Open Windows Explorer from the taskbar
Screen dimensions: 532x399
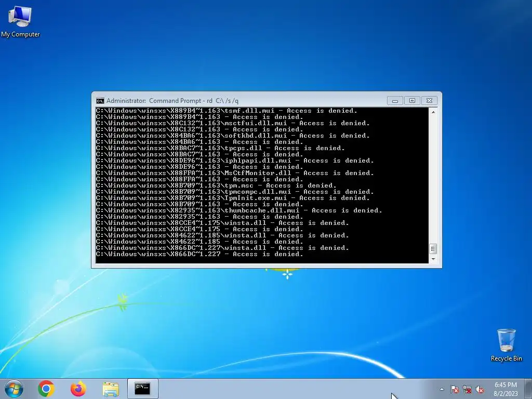(111, 389)
